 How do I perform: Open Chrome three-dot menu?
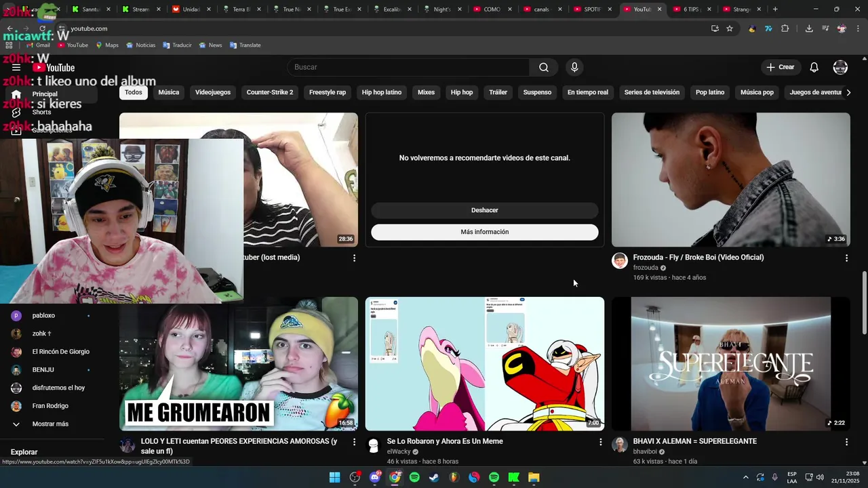(x=859, y=28)
